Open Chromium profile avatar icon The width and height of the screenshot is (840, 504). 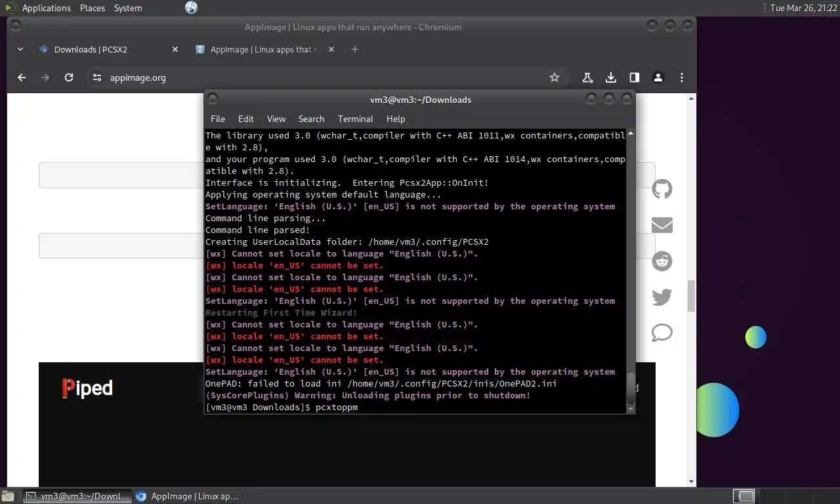[658, 77]
